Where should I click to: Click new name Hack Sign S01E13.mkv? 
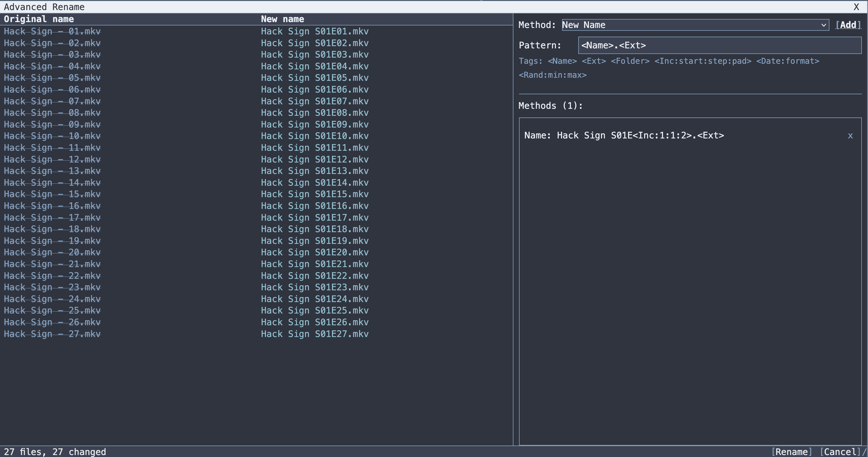click(315, 171)
